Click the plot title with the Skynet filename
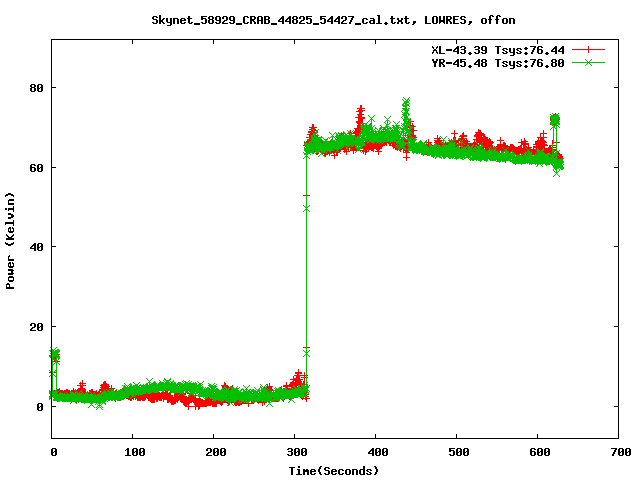The height and width of the screenshot is (480, 640). (x=320, y=19)
